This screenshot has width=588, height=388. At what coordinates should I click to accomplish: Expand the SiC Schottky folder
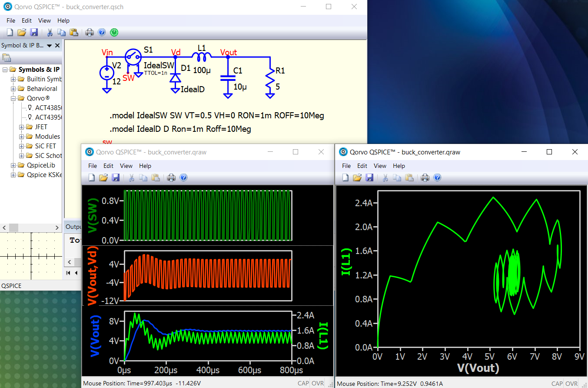tap(21, 156)
